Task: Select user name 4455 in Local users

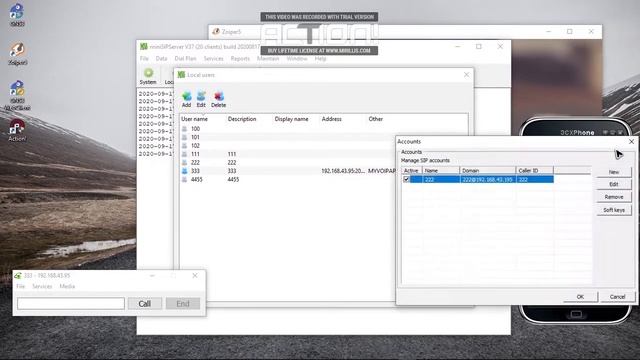Action: coord(197,180)
